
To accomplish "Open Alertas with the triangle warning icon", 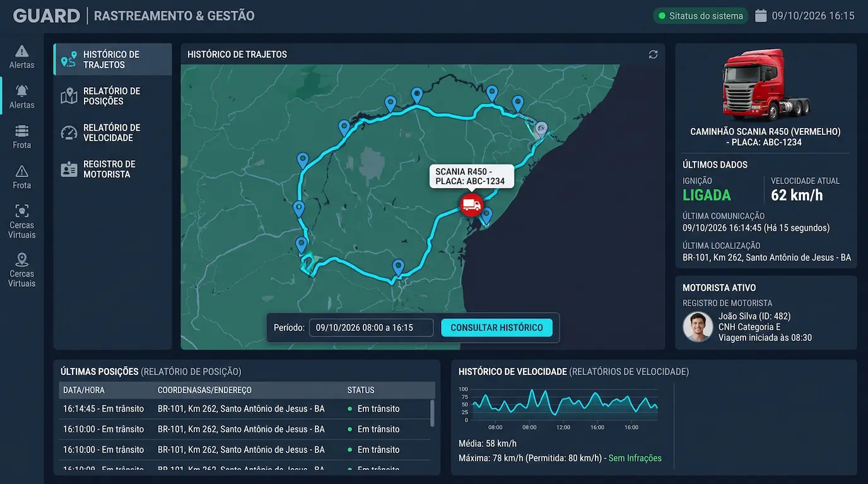I will [21, 57].
